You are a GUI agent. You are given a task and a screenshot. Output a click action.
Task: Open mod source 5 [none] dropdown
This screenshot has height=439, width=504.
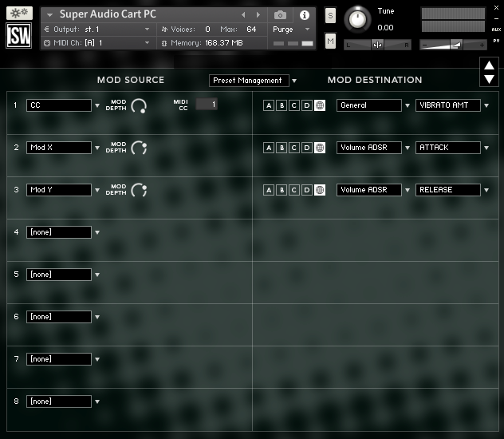(x=59, y=275)
